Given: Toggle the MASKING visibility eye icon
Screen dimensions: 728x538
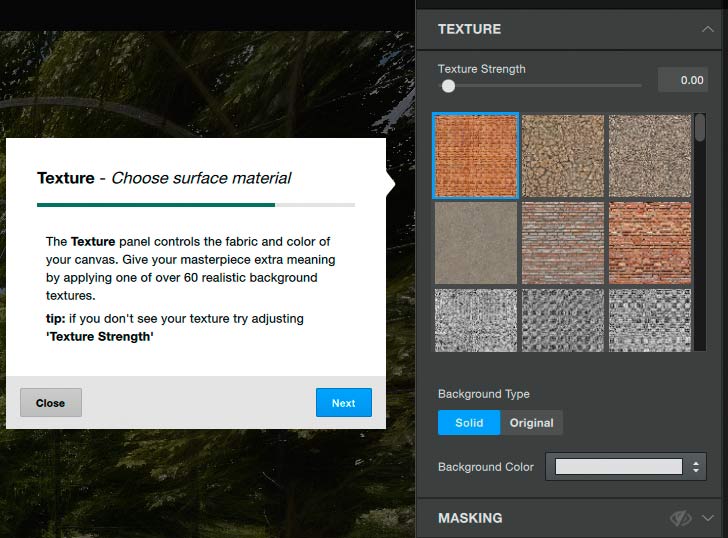Looking at the screenshot, I should (680, 518).
